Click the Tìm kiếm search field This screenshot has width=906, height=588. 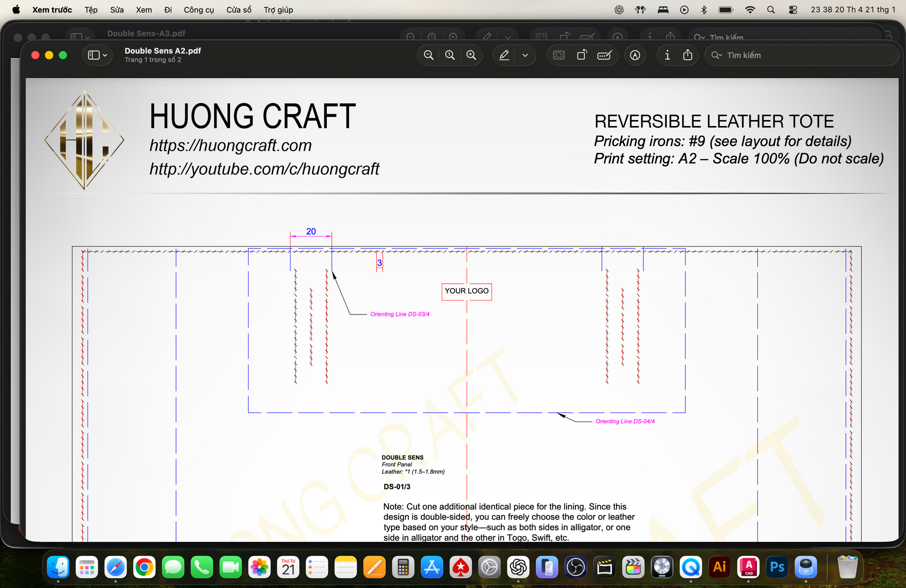pyautogui.click(x=801, y=55)
